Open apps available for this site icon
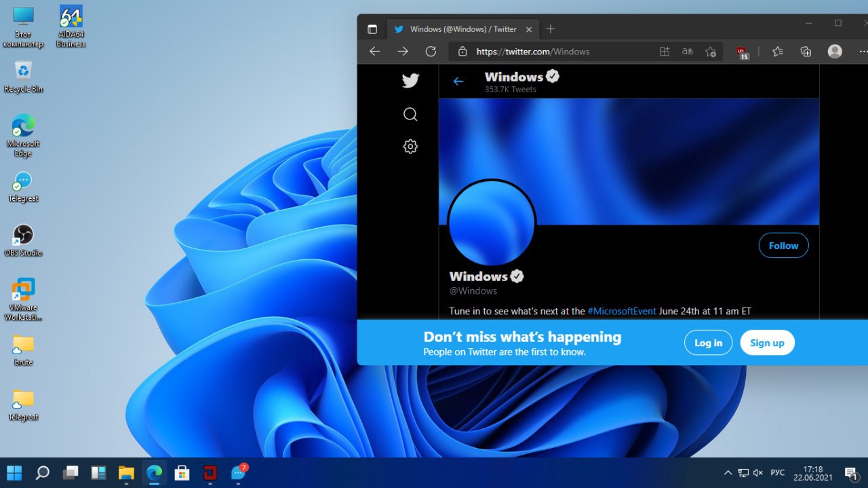Viewport: 868px width, 488px height. point(665,52)
